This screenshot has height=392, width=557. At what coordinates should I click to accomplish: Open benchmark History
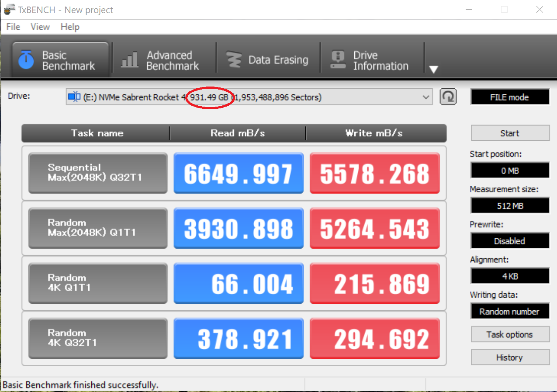509,357
